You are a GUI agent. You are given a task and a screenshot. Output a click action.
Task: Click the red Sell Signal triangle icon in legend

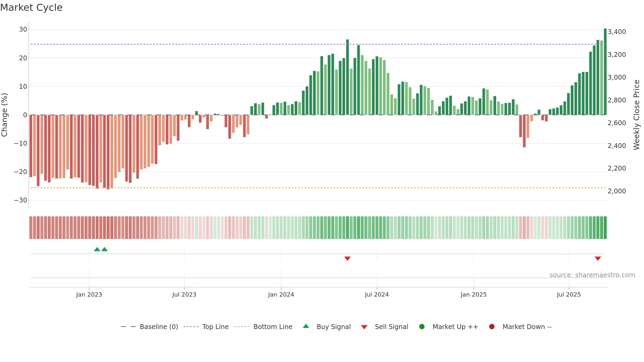coord(364,327)
